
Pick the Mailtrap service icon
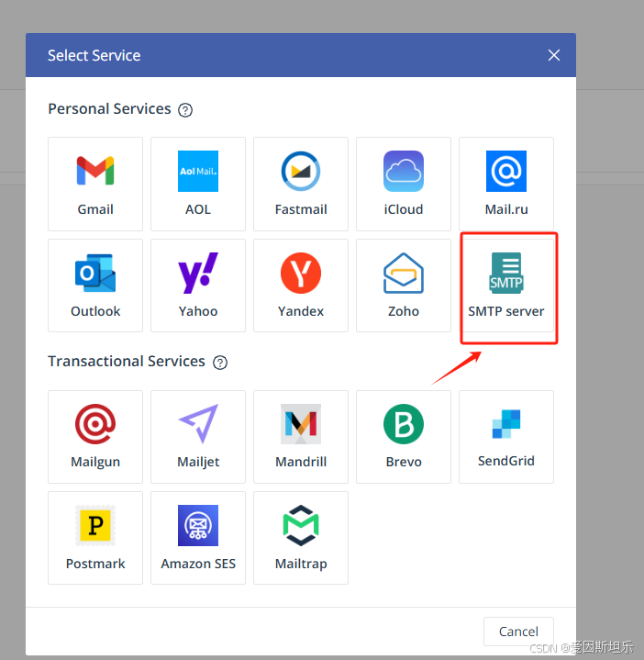(x=301, y=525)
